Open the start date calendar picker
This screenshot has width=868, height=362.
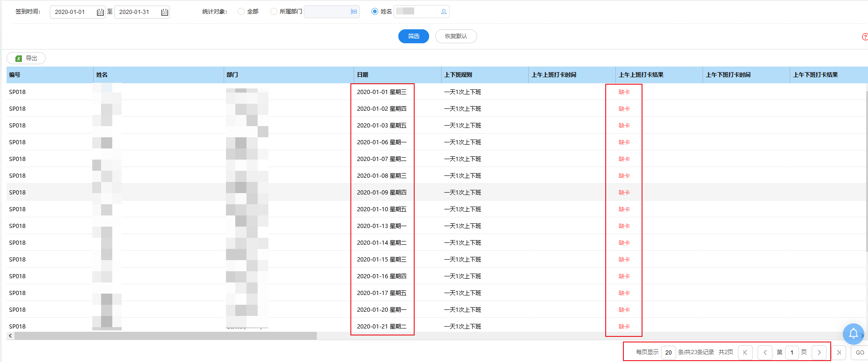(100, 12)
